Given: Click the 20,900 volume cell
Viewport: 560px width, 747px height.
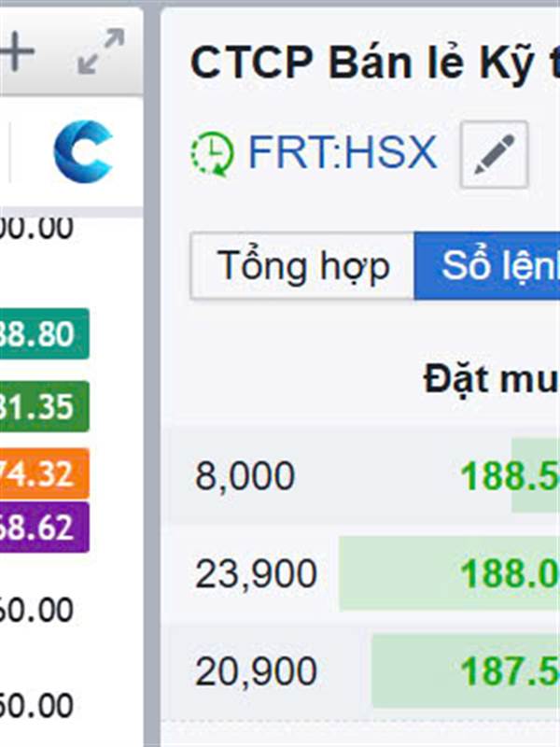Looking at the screenshot, I should pyautogui.click(x=256, y=671).
